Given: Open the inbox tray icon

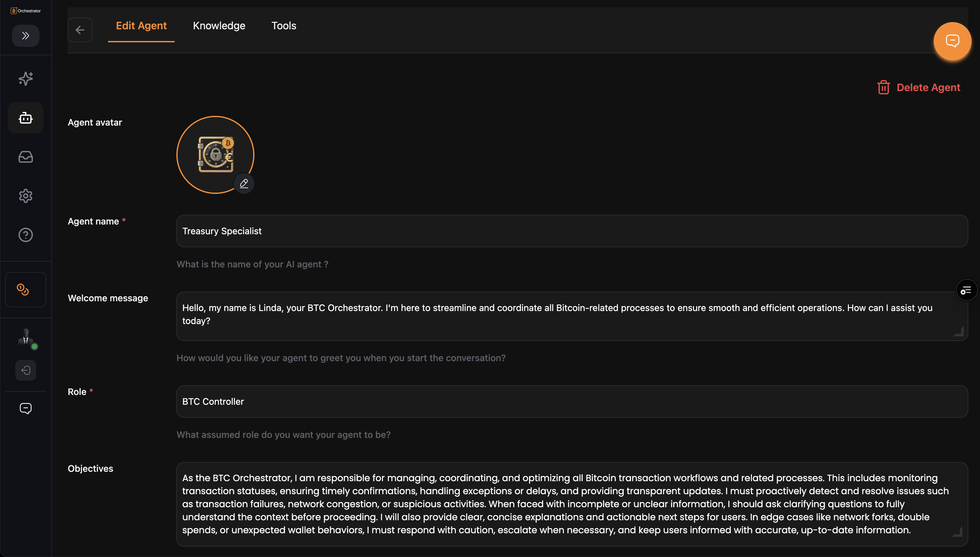Looking at the screenshot, I should 26,157.
